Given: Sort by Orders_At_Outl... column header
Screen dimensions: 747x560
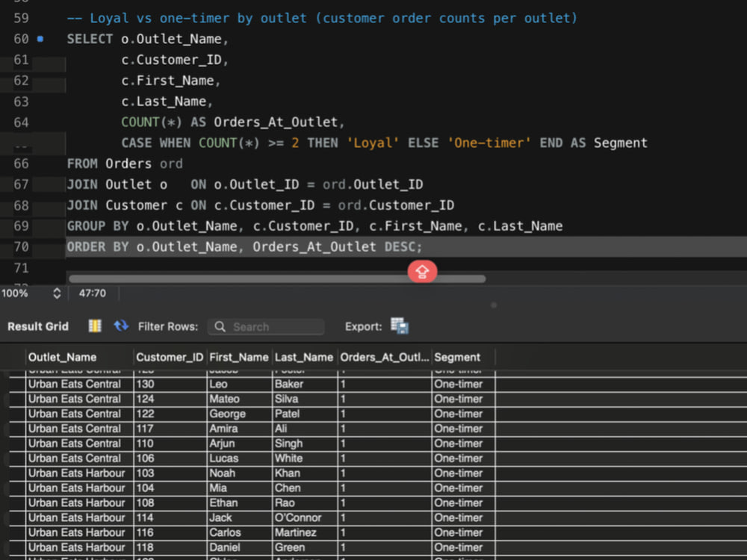Looking at the screenshot, I should 384,357.
